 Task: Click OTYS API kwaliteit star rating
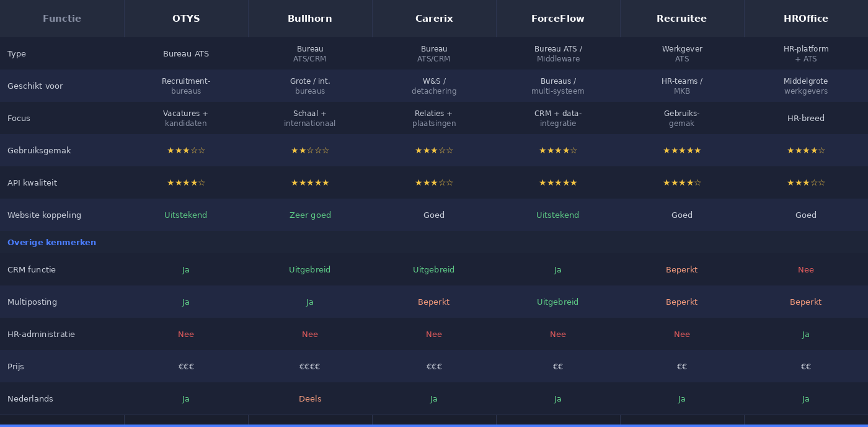pyautogui.click(x=186, y=183)
